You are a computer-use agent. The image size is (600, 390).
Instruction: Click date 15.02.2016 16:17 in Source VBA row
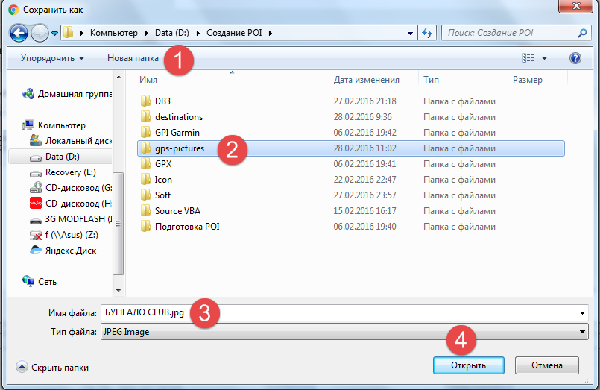(365, 211)
